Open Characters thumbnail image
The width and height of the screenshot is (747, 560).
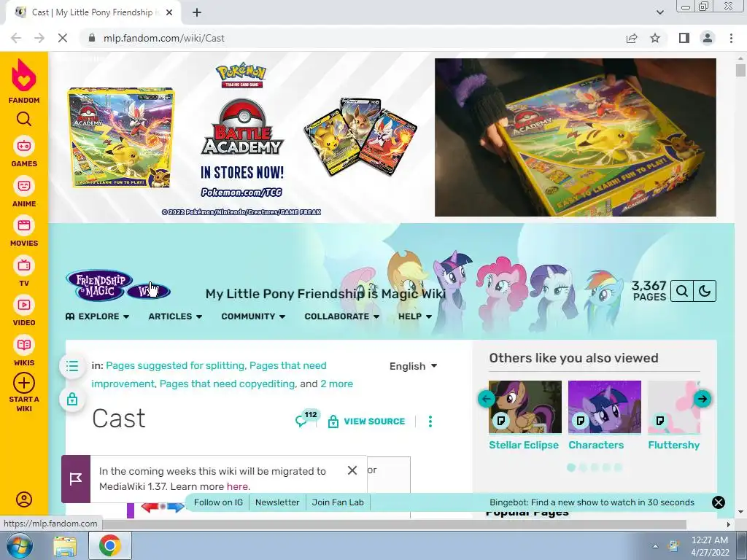(x=605, y=407)
